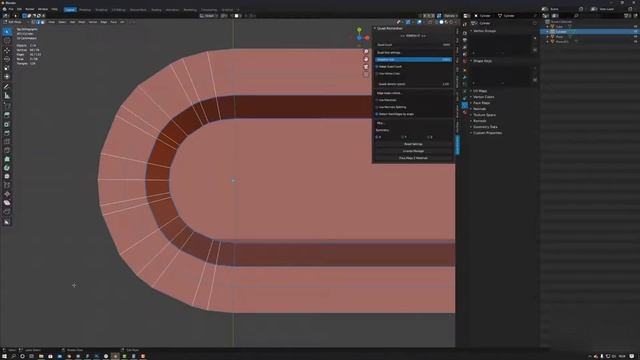
Task: Click the Quad Count field
Action: tap(413, 45)
